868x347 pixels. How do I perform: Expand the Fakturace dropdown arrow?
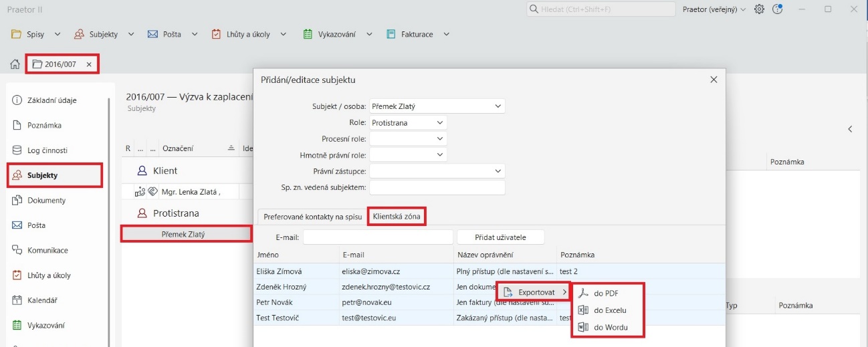tap(446, 34)
